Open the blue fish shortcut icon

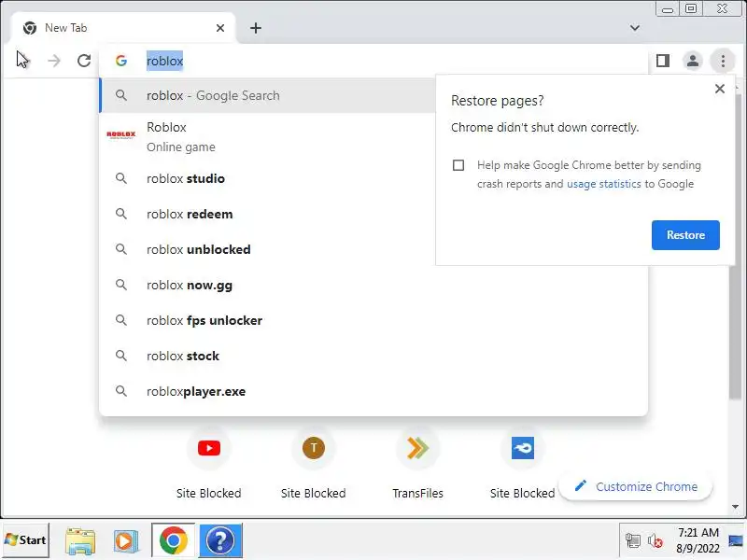(523, 448)
